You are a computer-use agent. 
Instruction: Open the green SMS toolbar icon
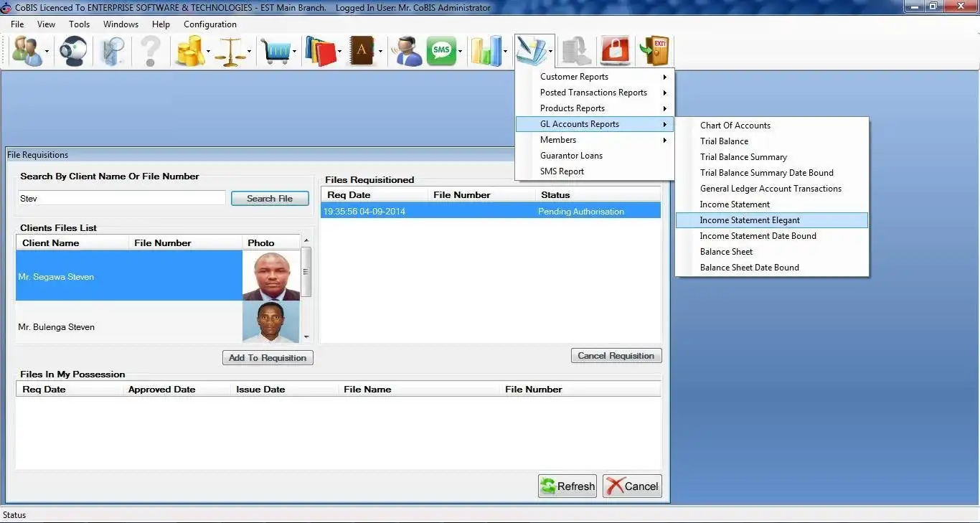click(442, 52)
